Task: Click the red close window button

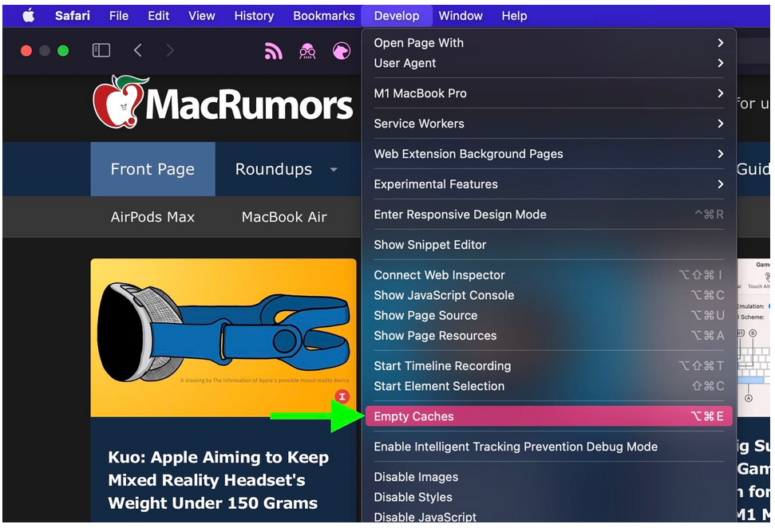Action: (x=26, y=50)
